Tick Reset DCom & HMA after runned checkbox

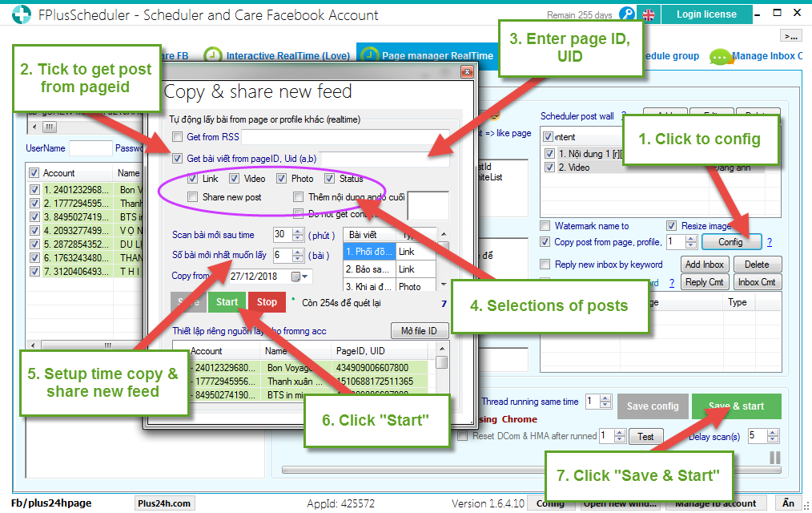pos(463,436)
